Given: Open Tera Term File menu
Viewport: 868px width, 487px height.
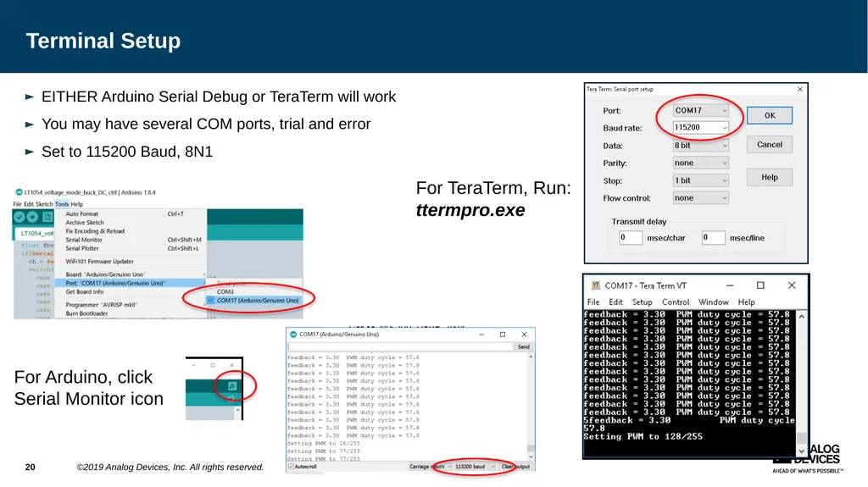Looking at the screenshot, I should click(593, 302).
